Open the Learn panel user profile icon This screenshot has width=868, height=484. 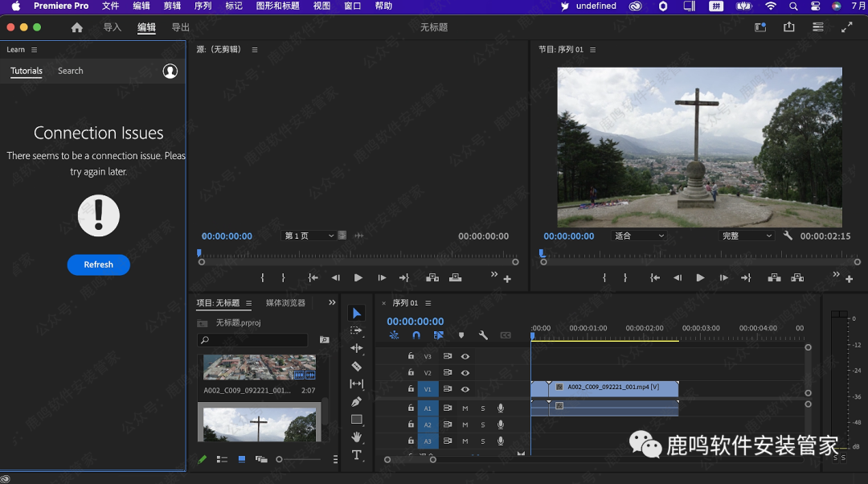click(x=170, y=71)
